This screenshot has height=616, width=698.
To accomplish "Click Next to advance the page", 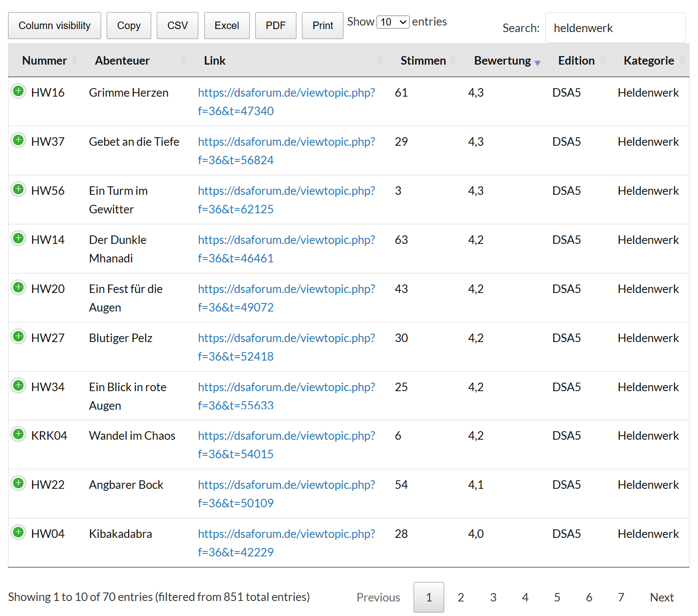I will pyautogui.click(x=661, y=597).
